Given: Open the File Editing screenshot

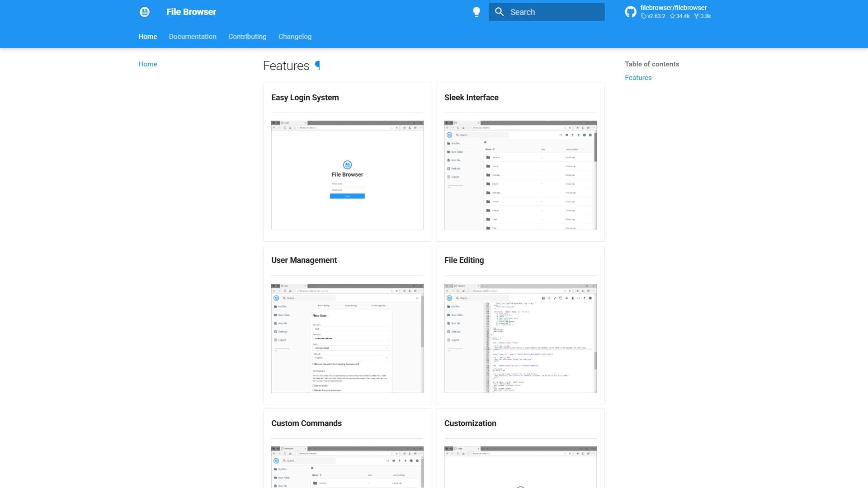Looking at the screenshot, I should [520, 338].
